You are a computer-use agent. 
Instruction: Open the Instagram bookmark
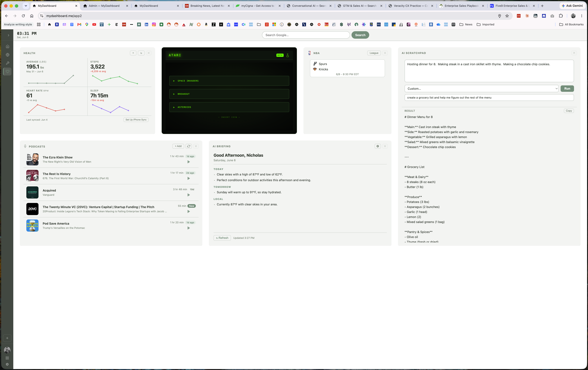tap(154, 24)
